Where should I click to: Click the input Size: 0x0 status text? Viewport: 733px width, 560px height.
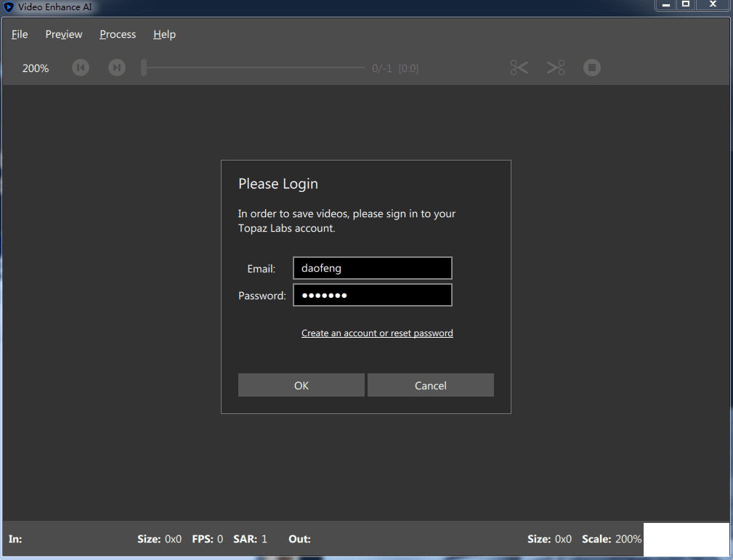point(159,539)
